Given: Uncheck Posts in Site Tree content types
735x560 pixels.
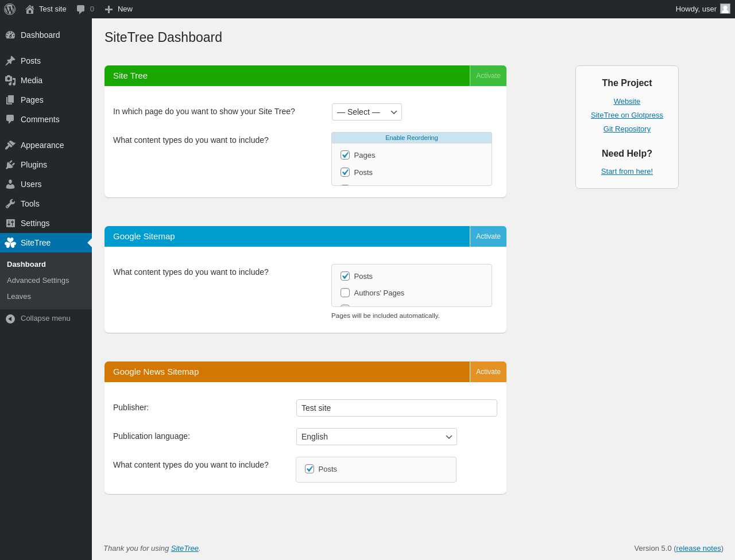Looking at the screenshot, I should click(x=345, y=172).
